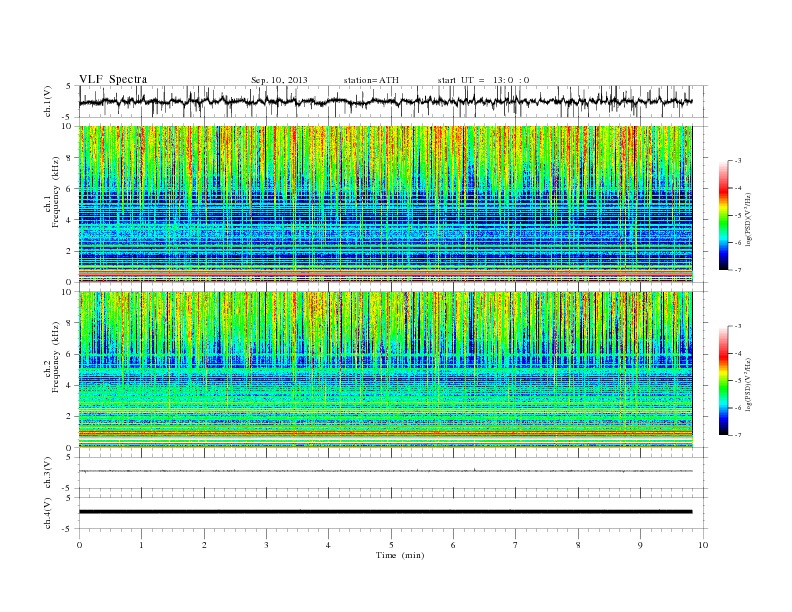The image size is (792, 612).
Task: Click the 'start UT = 13:0 :0' label
Action: 483,80
